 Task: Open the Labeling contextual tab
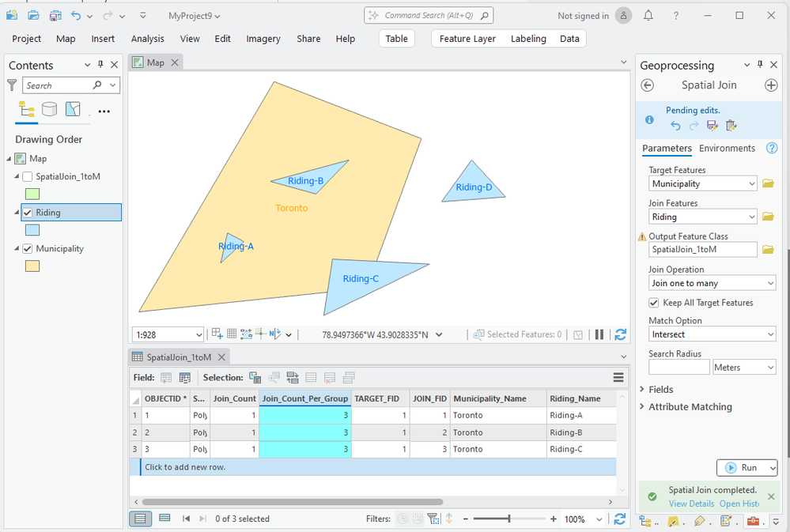[x=528, y=39]
